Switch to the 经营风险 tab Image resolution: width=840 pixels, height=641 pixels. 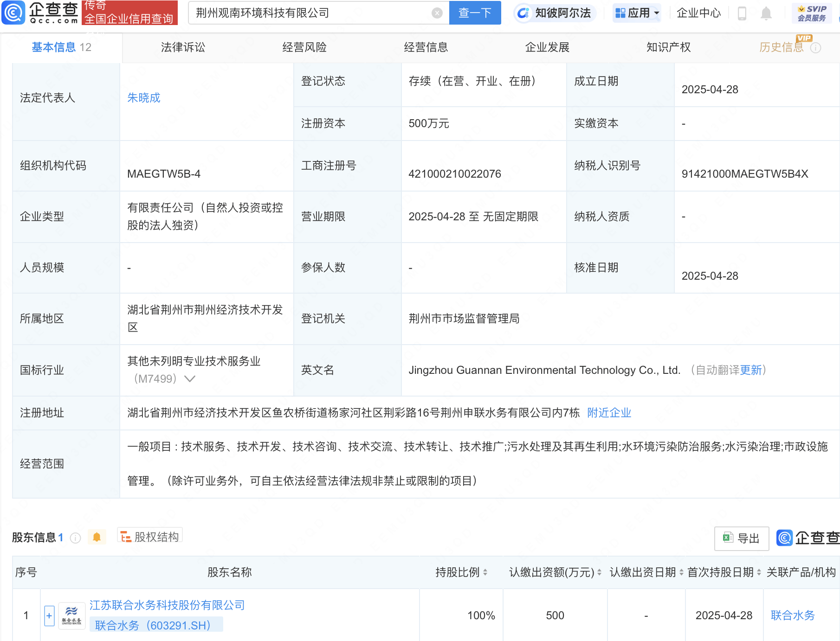(304, 47)
